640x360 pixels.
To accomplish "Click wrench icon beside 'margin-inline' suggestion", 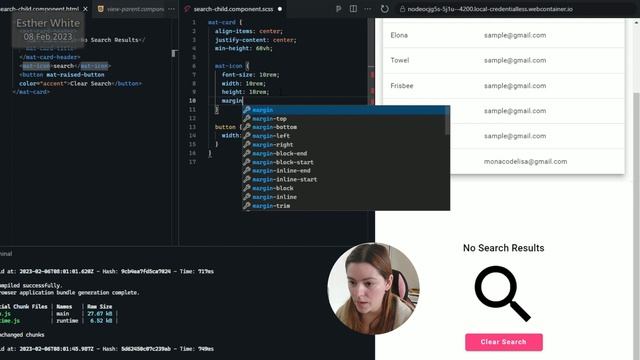I will click(247, 197).
